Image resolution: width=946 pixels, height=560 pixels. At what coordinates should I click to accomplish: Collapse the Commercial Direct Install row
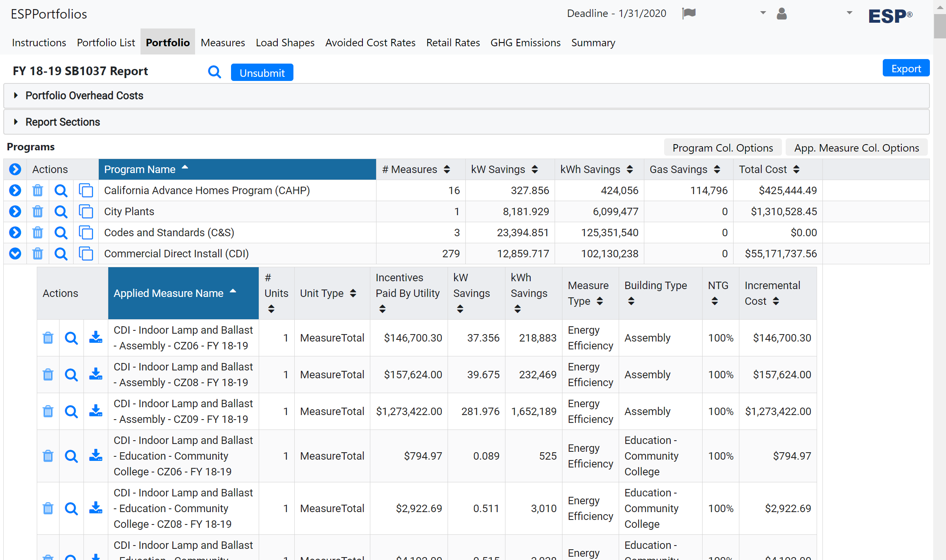click(15, 254)
